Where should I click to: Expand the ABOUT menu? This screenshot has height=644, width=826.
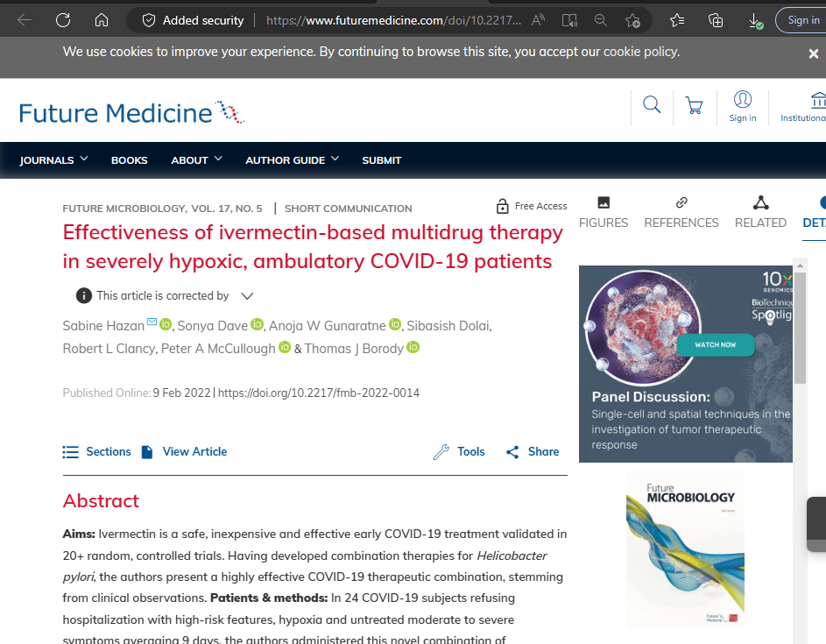[x=196, y=160]
